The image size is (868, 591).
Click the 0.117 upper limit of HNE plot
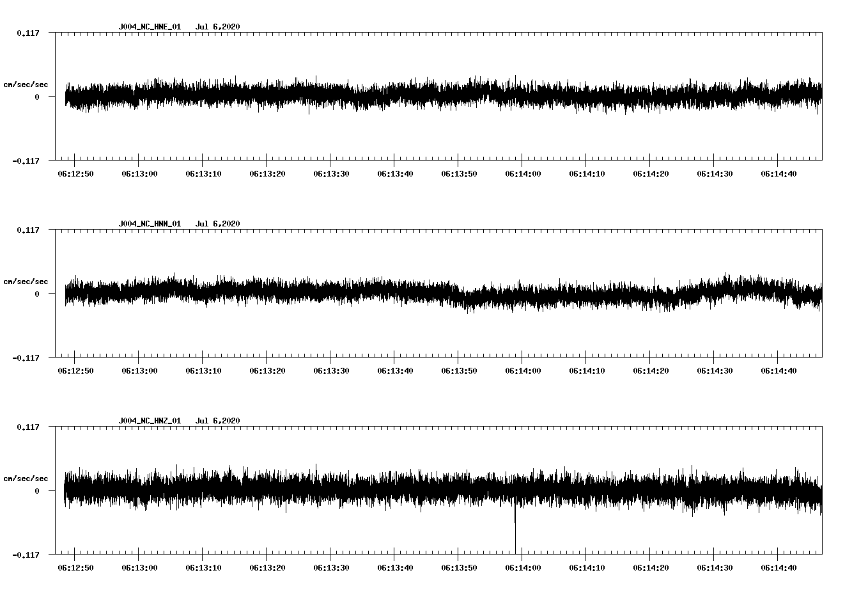pos(27,33)
